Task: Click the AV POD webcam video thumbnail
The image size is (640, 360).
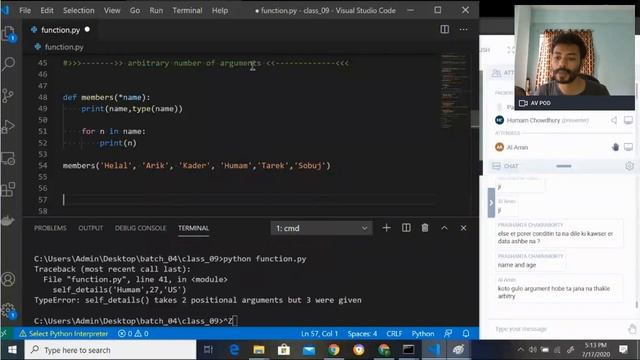Action: pyautogui.click(x=574, y=57)
